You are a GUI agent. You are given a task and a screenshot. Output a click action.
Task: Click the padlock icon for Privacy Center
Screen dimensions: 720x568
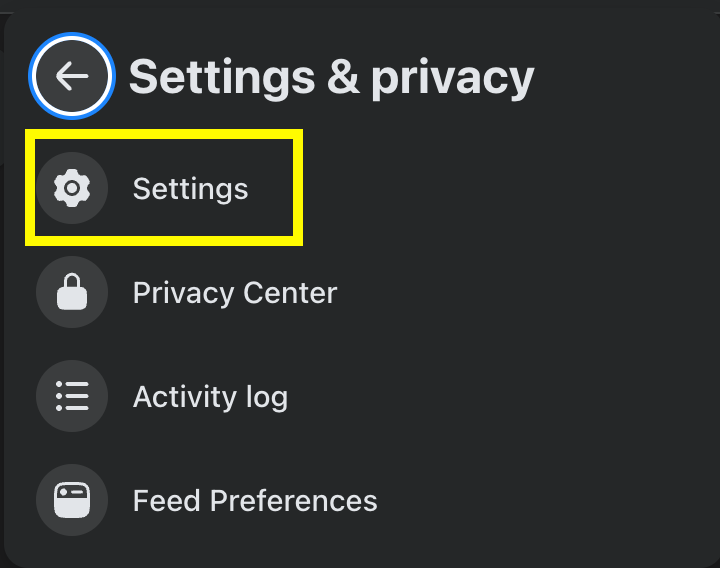click(72, 292)
